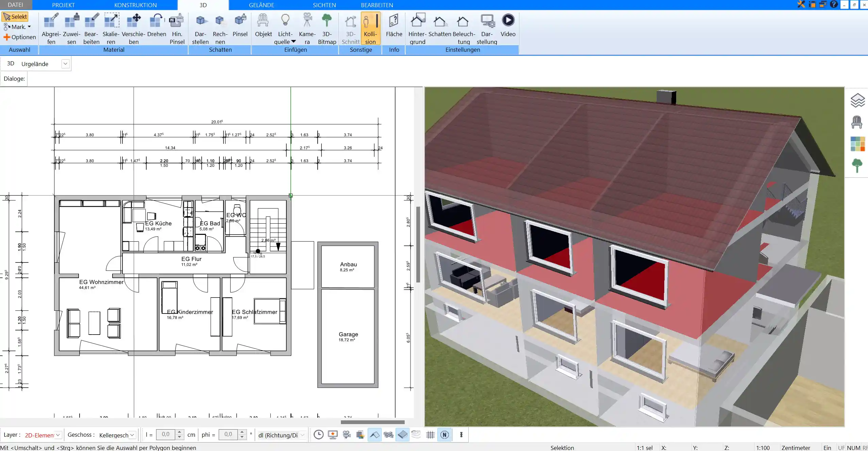
Task: Select the Pinsel shadow tool
Action: (240, 26)
